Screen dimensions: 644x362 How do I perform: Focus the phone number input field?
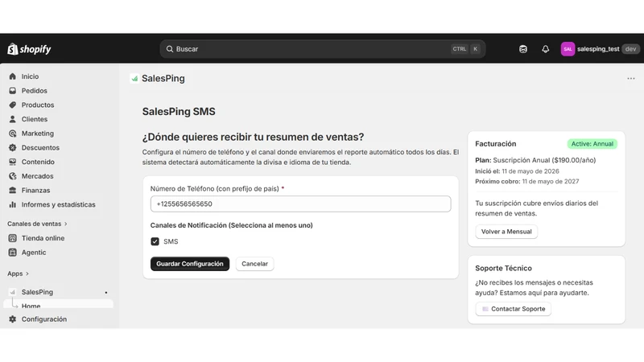(300, 204)
